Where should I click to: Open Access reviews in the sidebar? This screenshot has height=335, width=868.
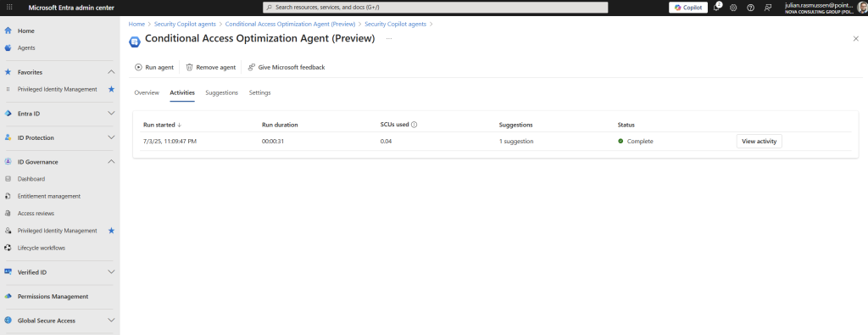[x=36, y=213]
